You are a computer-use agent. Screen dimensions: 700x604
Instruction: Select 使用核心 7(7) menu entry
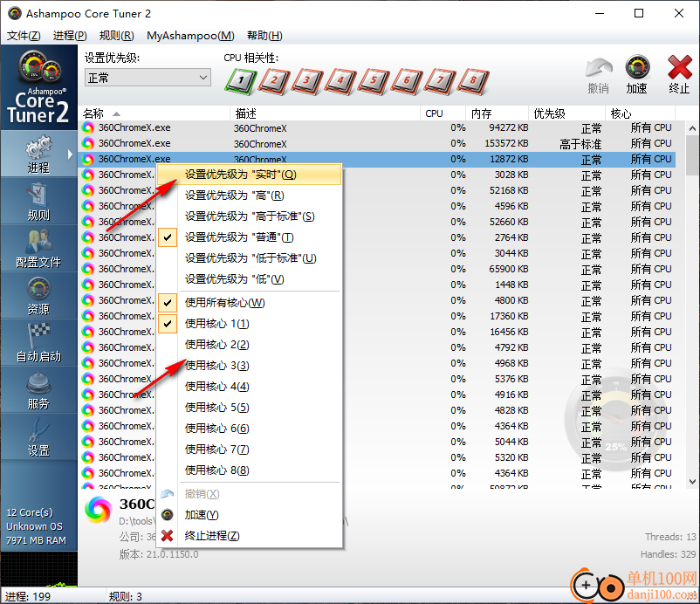click(249, 450)
